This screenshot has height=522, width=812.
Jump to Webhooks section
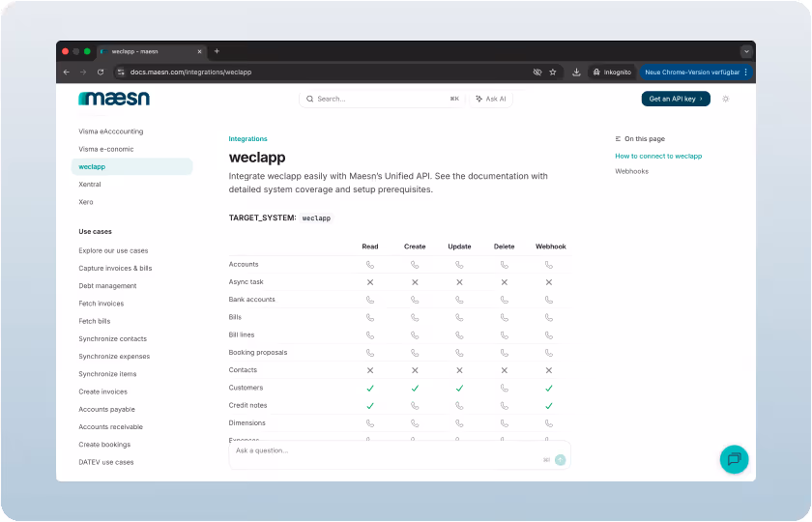click(632, 171)
